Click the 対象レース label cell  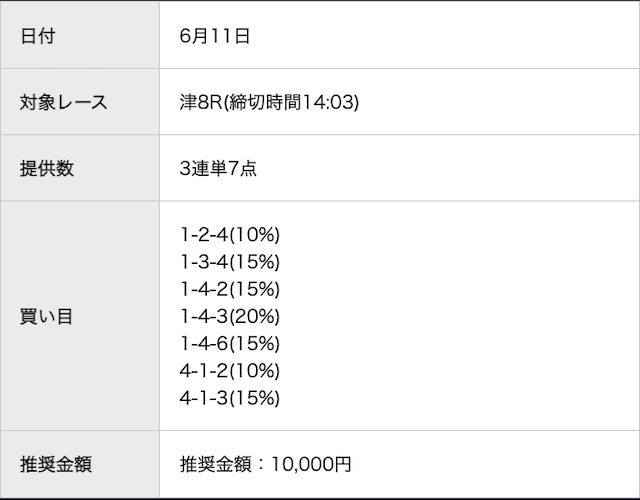coord(80,102)
